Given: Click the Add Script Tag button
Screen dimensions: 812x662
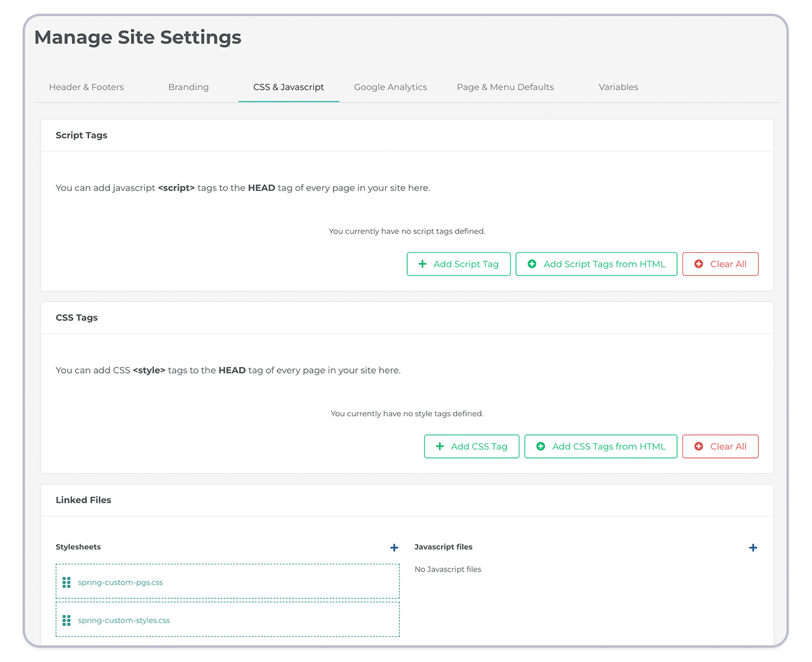Looking at the screenshot, I should 458,264.
